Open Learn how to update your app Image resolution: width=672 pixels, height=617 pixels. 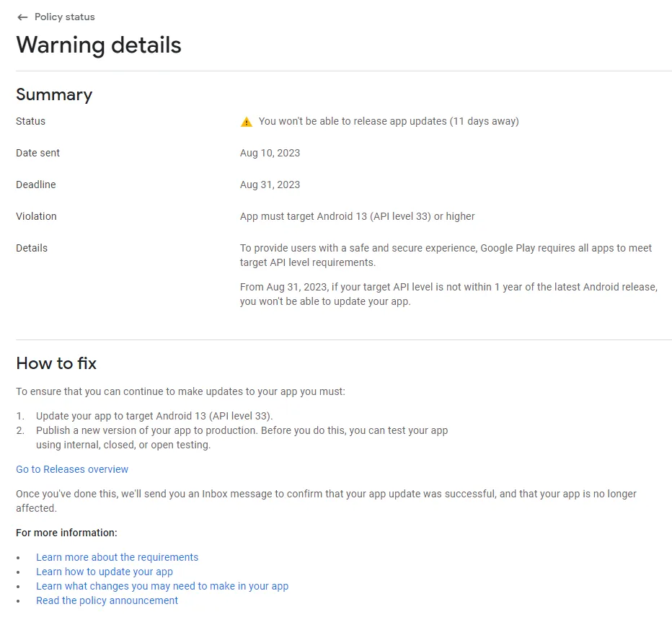(x=105, y=572)
